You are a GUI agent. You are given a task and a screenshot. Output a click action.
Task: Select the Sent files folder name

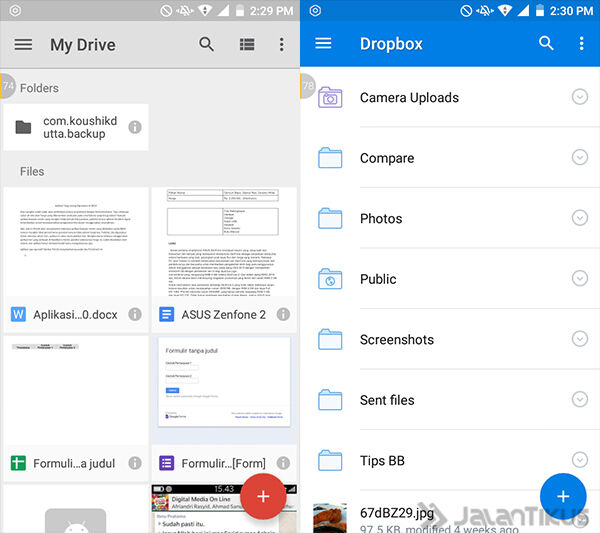click(387, 400)
